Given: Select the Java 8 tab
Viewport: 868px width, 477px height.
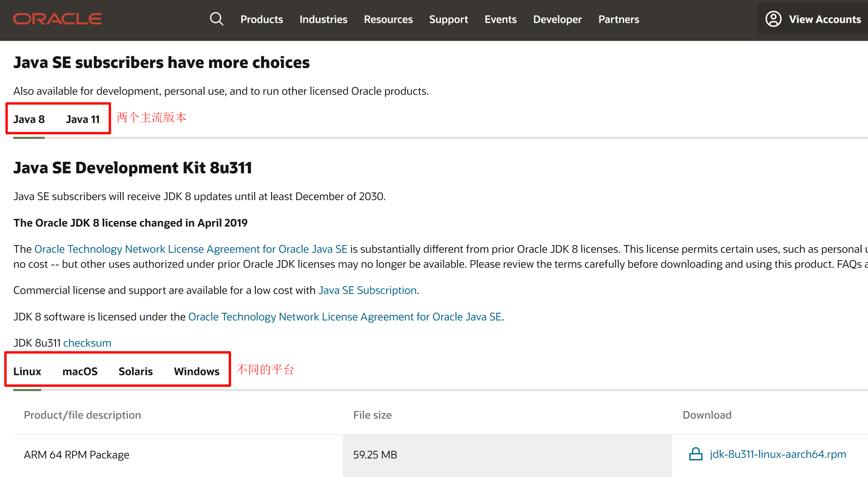Looking at the screenshot, I should pos(29,119).
